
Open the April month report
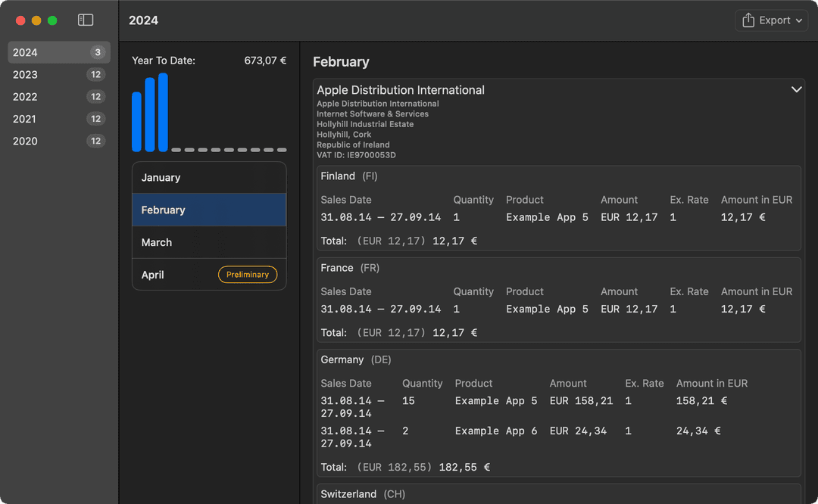tap(209, 275)
